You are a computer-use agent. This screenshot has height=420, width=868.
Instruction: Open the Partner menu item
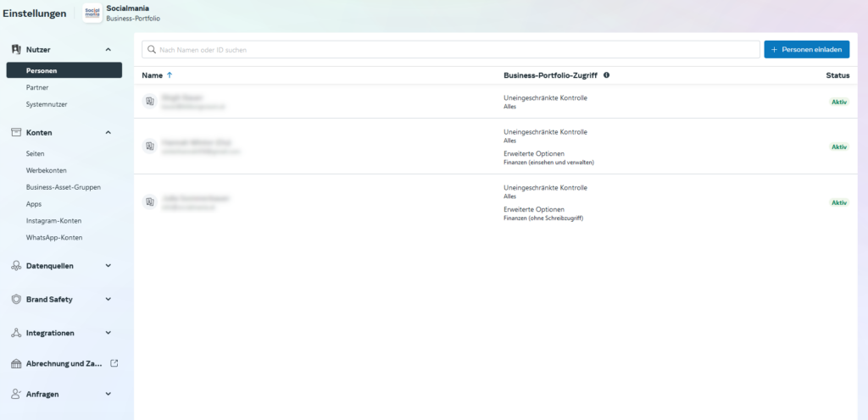click(37, 87)
